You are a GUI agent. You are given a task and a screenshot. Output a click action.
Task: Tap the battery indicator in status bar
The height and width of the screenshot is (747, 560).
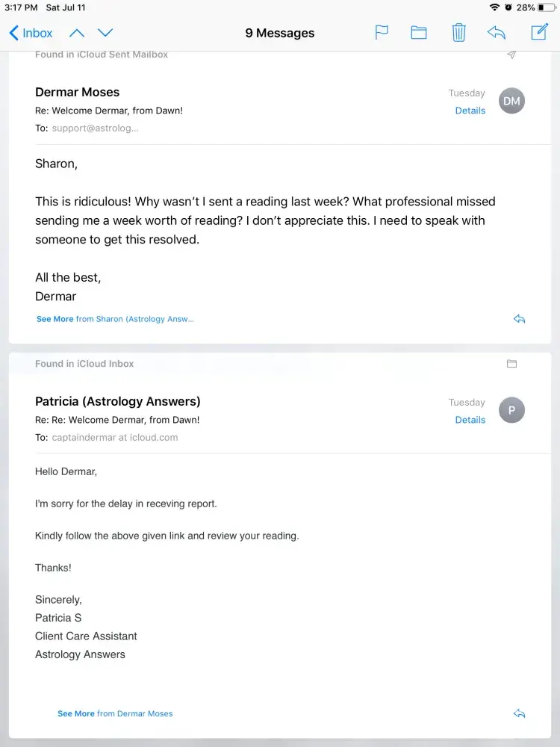point(546,7)
